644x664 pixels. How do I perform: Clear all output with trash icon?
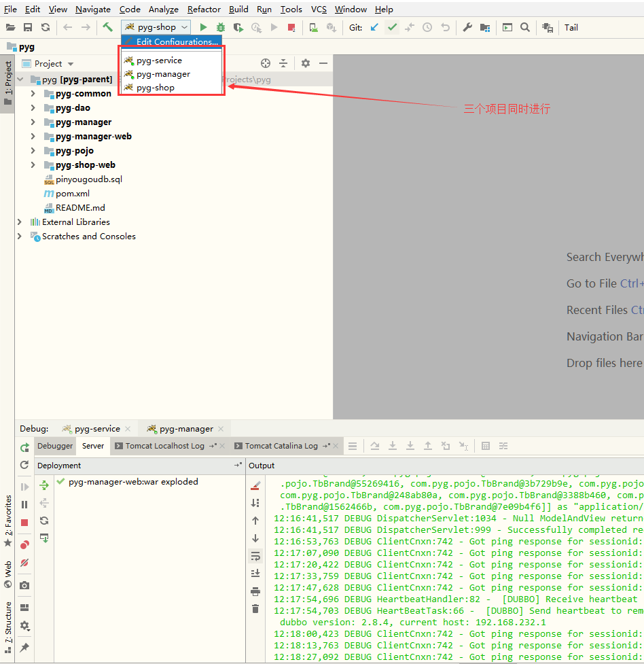[255, 609]
